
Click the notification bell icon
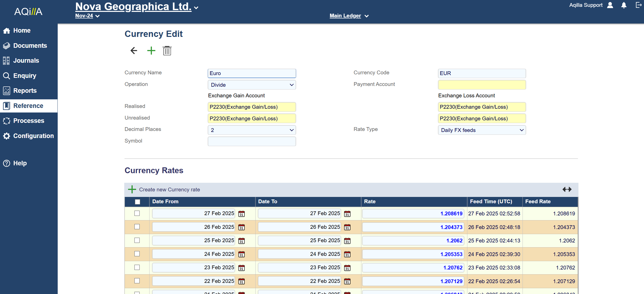click(624, 5)
